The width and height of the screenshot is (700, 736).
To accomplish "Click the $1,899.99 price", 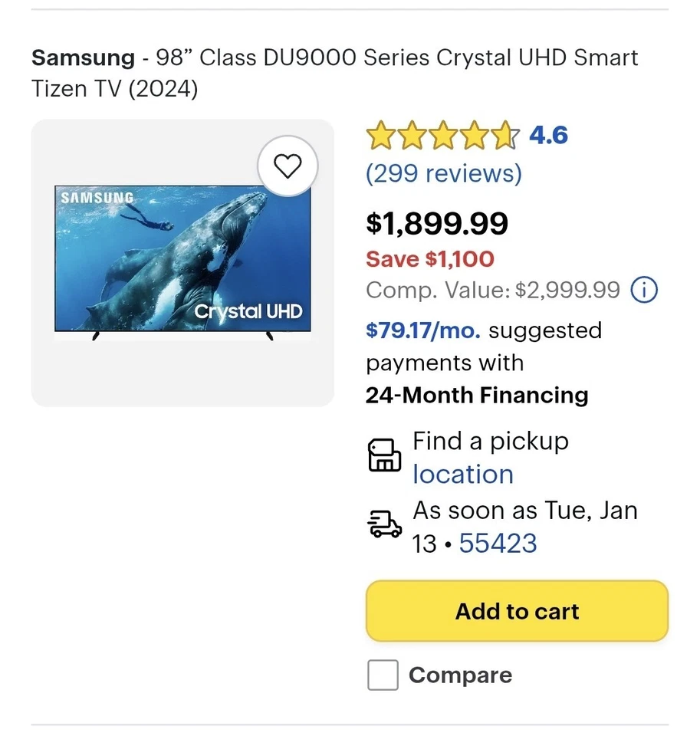I will click(437, 223).
